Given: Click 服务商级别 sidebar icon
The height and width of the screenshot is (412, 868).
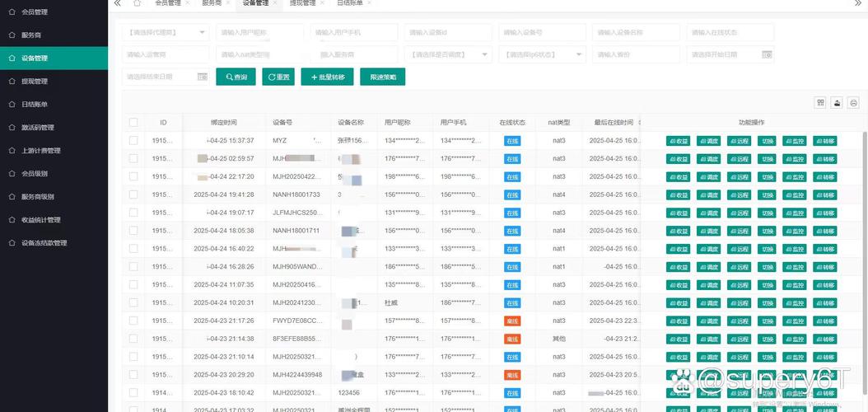Looking at the screenshot, I should [12, 197].
